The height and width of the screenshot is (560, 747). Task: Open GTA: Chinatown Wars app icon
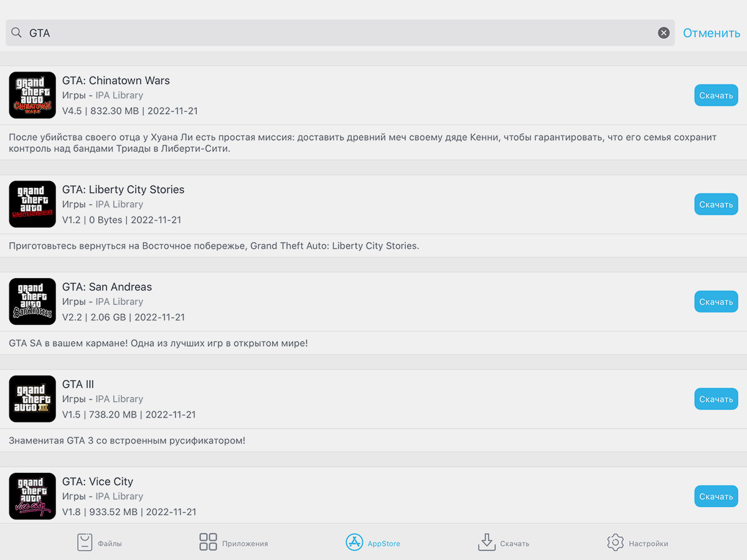[32, 95]
